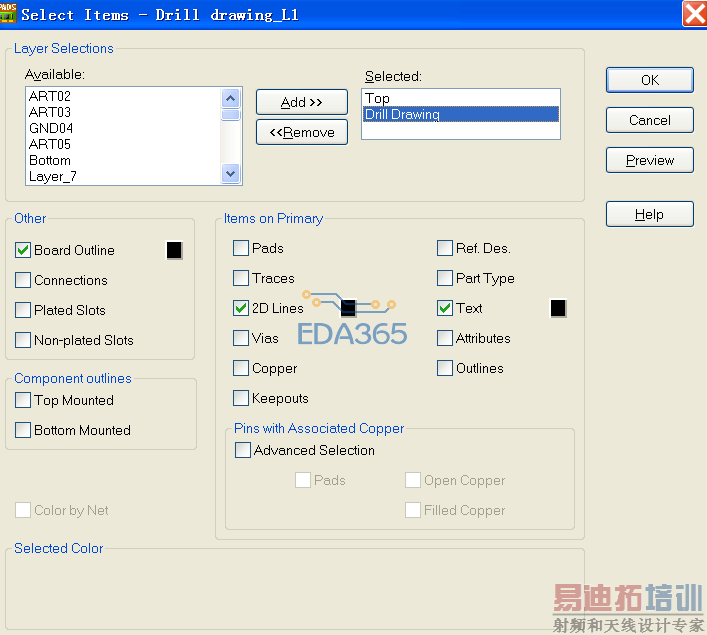Enable the Attributes checkbox
This screenshot has width=707, height=635.
click(x=445, y=338)
